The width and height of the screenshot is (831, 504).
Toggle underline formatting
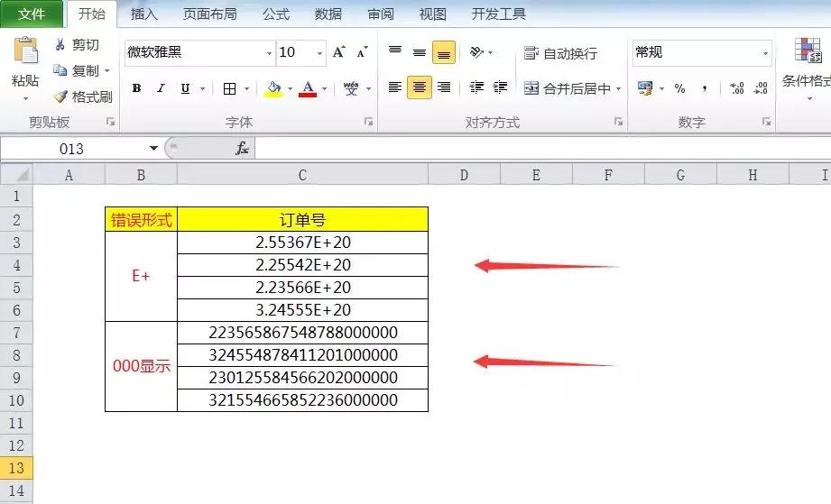[x=185, y=88]
